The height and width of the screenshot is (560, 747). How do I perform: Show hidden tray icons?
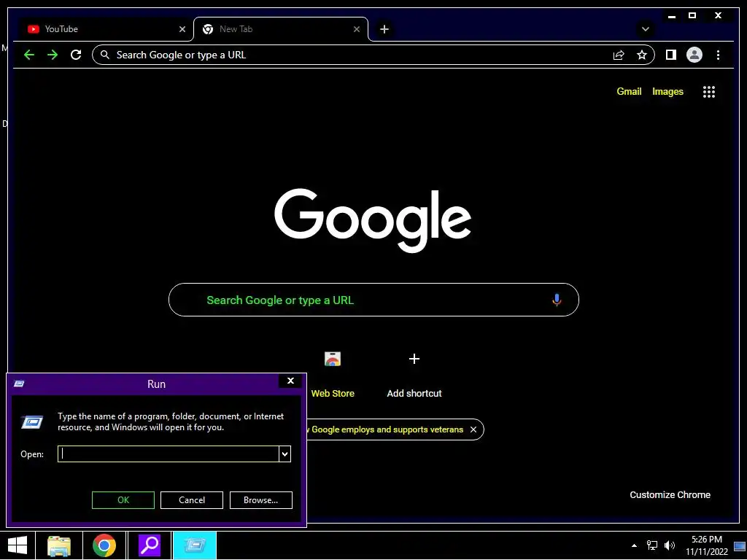click(634, 545)
